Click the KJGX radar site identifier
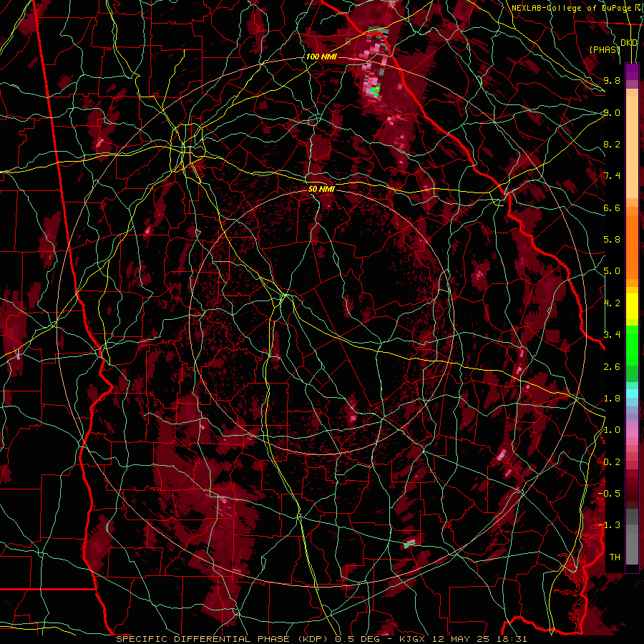644x644 pixels. [x=411, y=639]
